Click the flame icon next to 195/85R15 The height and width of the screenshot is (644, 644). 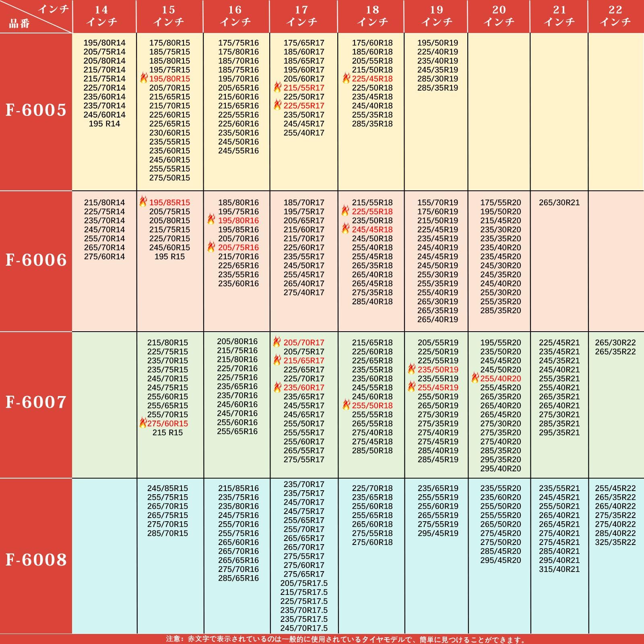(x=143, y=202)
